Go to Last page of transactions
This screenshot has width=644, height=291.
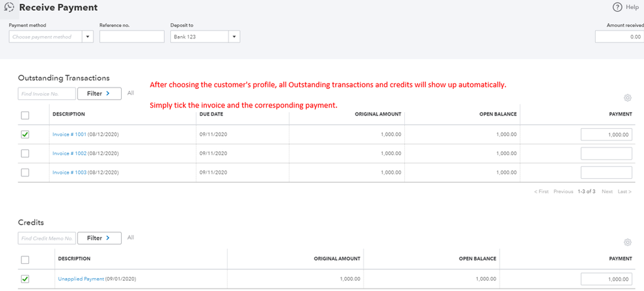[x=625, y=192]
